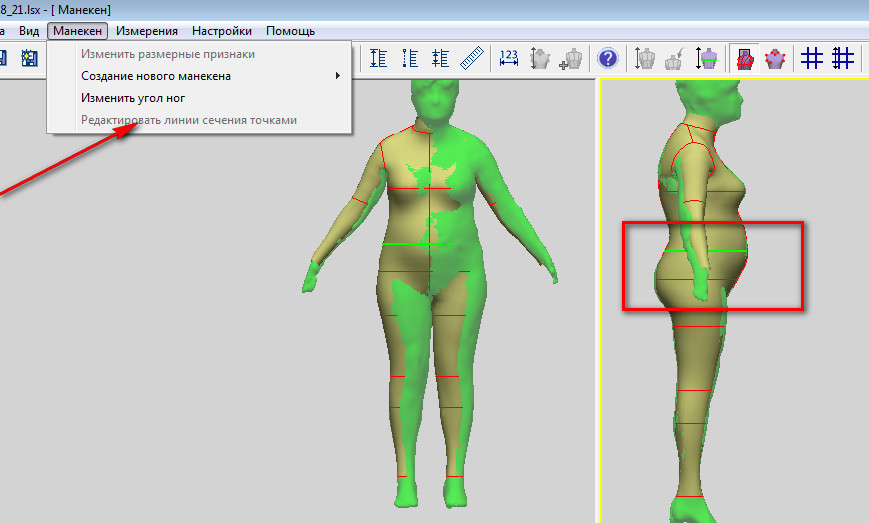This screenshot has width=869, height=523.
Task: Open the Настройки menu
Action: point(222,31)
